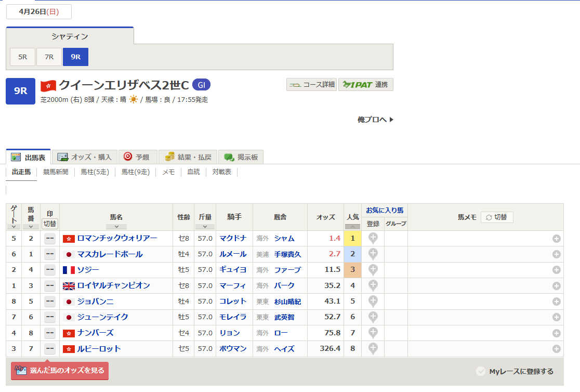Sort by weight (斤量) arrow
580x392 pixels.
[x=205, y=227]
